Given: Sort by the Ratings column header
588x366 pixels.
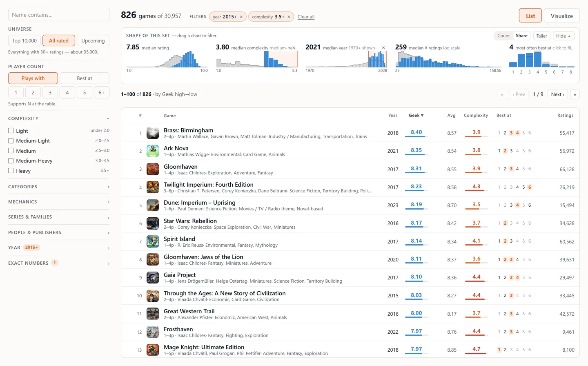Looking at the screenshot, I should (x=566, y=116).
